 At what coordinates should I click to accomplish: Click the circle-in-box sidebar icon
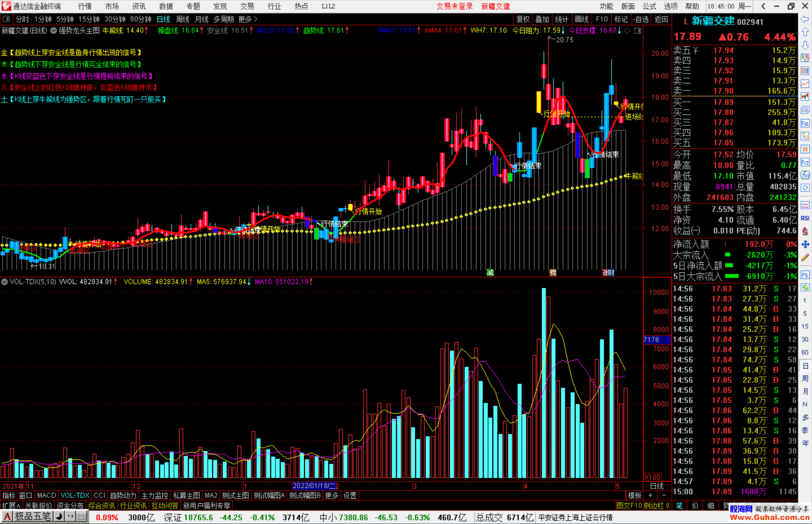805,188
